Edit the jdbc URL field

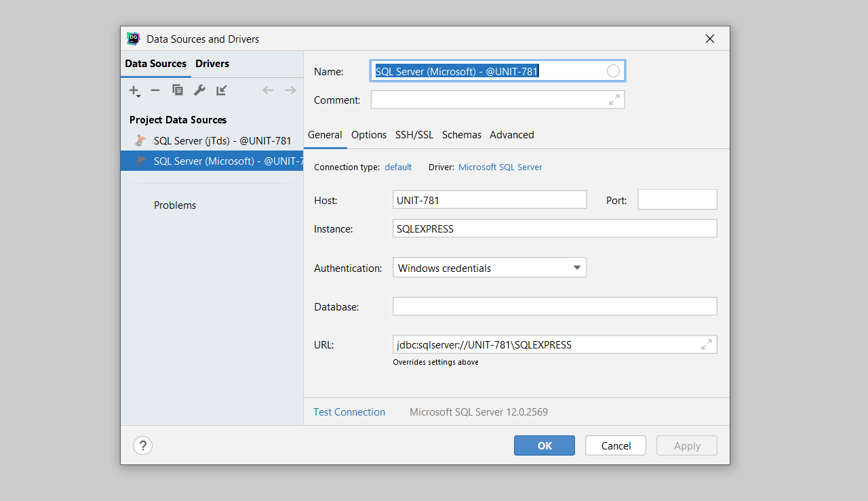pyautogui.click(x=555, y=344)
